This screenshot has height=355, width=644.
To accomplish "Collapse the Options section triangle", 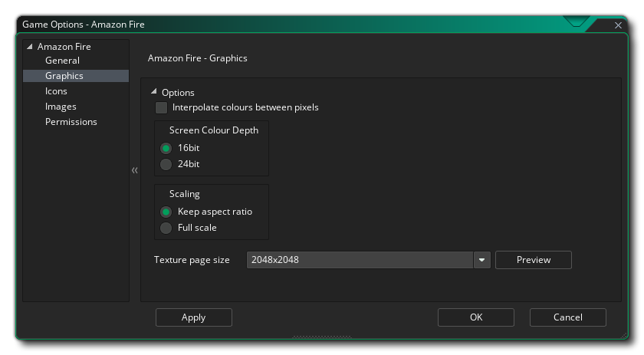I will tap(154, 92).
